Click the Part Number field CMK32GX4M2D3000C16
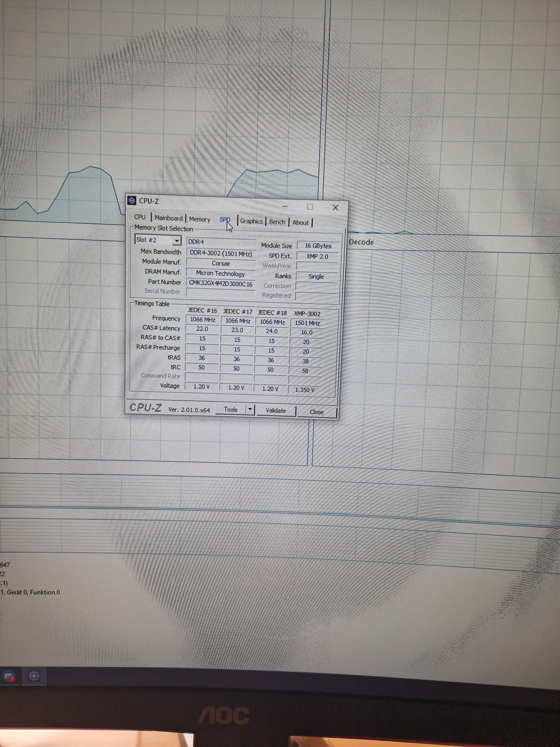The image size is (560, 747). [x=220, y=284]
